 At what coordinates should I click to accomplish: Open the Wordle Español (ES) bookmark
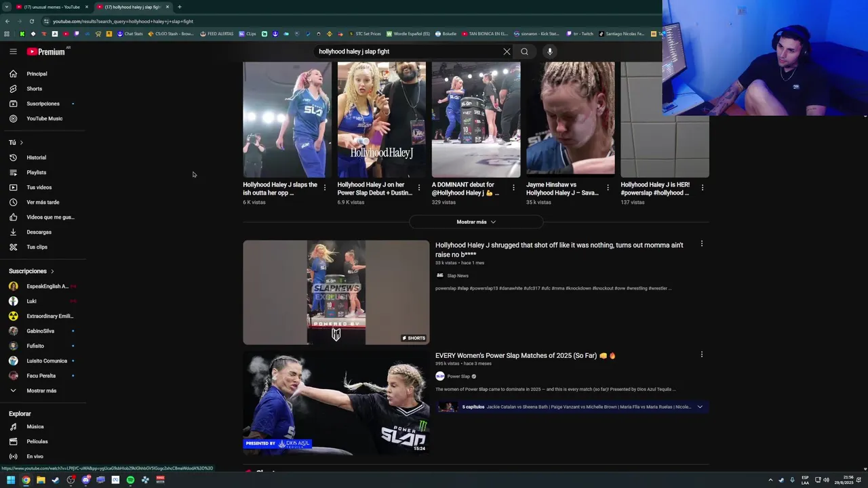(408, 34)
